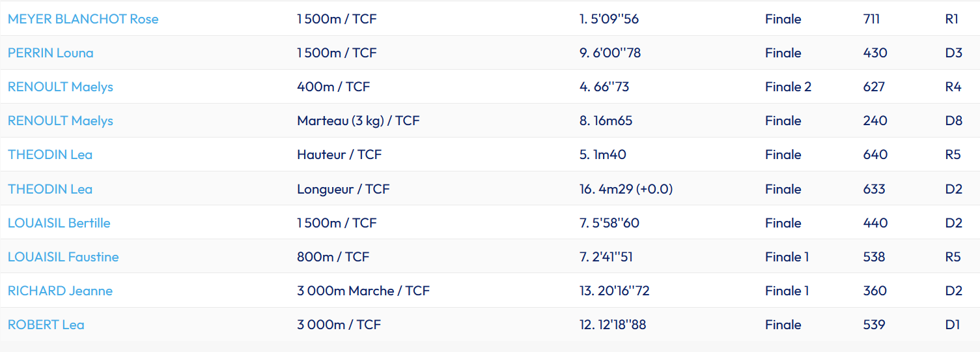Click the D8 level cell

953,121
